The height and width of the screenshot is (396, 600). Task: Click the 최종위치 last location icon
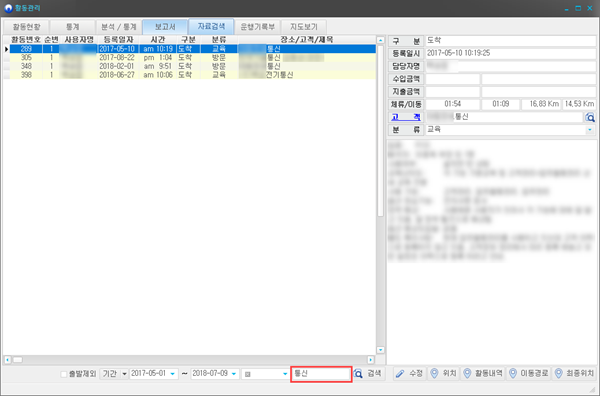(559, 373)
